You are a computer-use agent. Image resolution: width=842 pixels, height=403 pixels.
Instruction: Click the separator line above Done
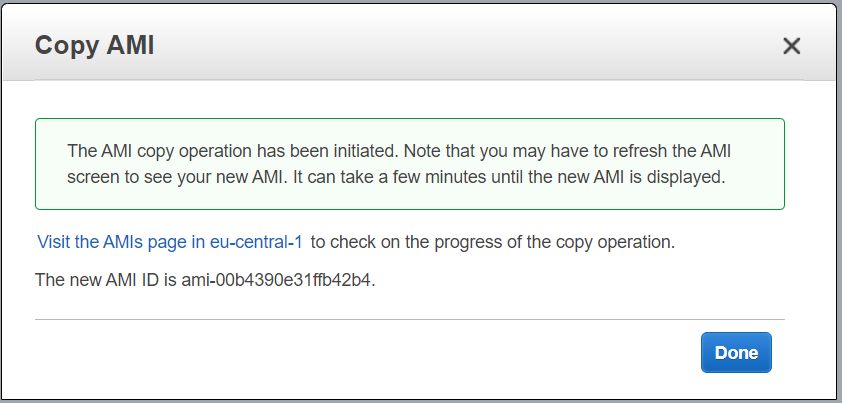[x=410, y=320]
